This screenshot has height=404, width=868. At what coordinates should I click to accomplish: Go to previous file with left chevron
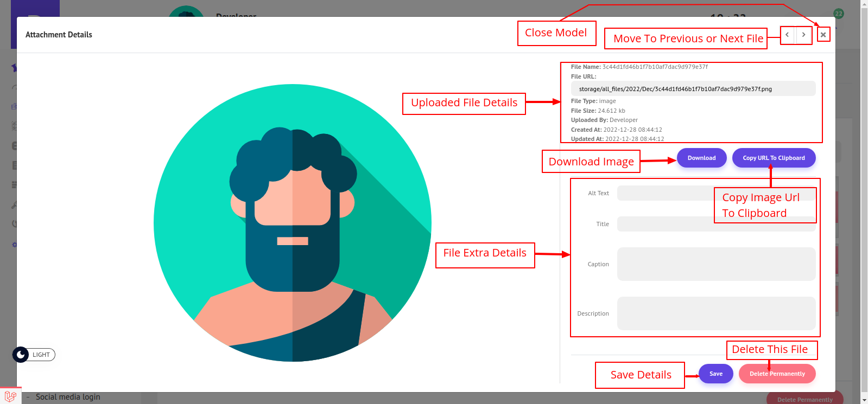click(x=787, y=35)
